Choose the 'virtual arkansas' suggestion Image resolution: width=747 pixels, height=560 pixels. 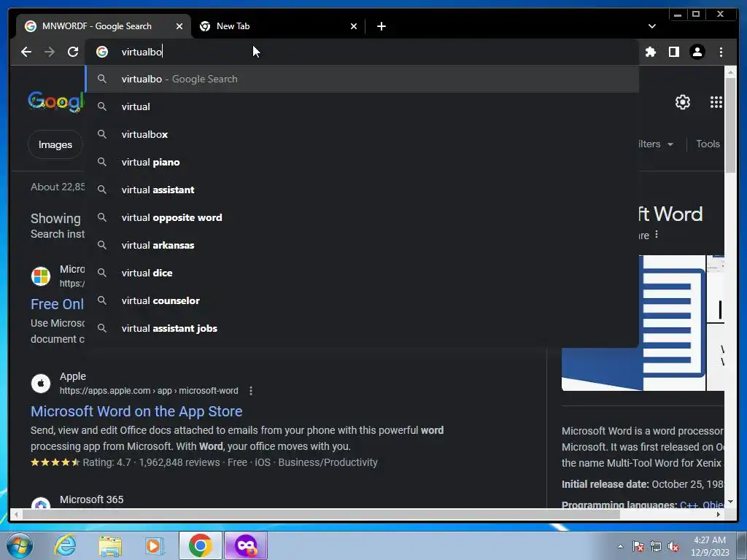[362, 245]
